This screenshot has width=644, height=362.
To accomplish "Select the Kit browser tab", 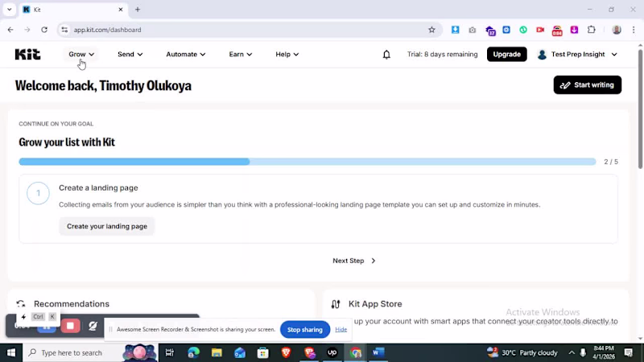I will pos(73,10).
